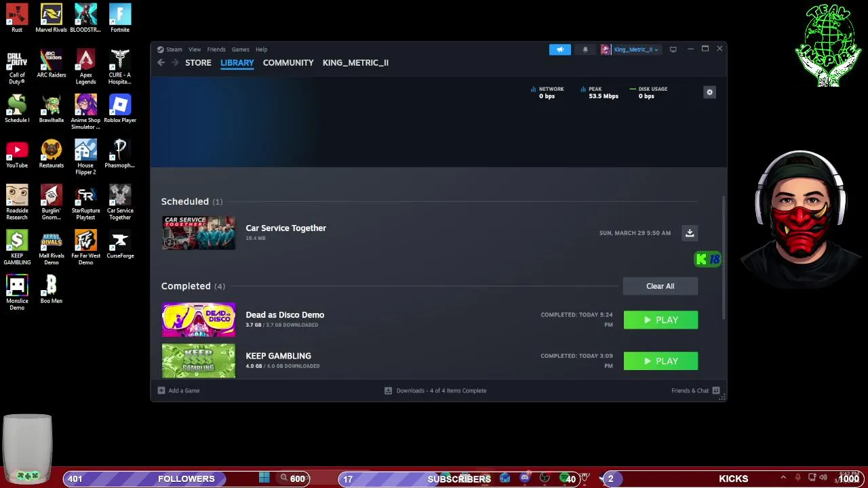The width and height of the screenshot is (868, 488).
Task: Select the Anime Shop Simulator desktop icon
Action: click(85, 112)
